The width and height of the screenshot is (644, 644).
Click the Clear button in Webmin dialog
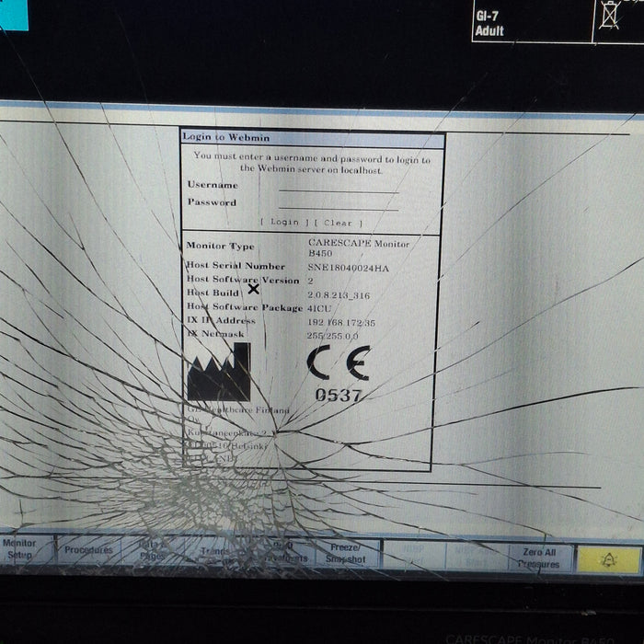(338, 223)
